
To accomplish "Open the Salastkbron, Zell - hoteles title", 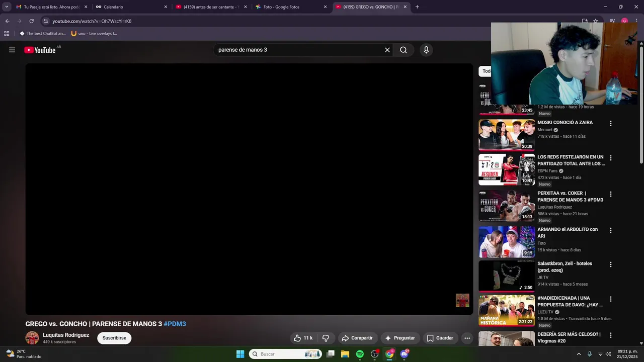I will 565,267.
